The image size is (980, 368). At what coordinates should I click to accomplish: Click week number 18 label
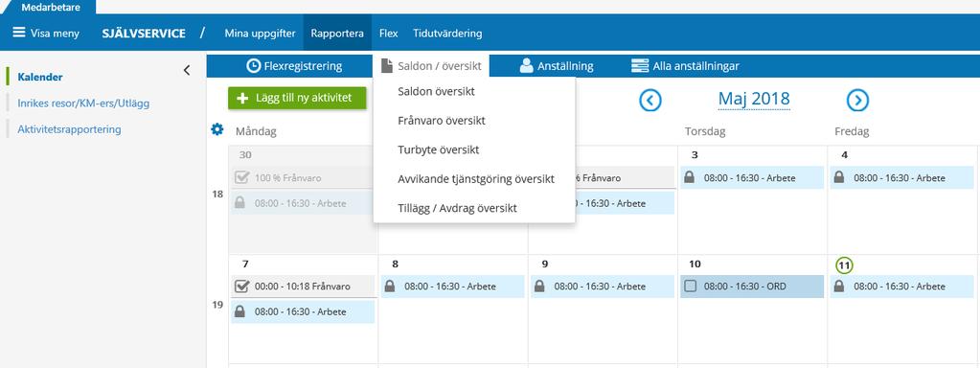[217, 195]
